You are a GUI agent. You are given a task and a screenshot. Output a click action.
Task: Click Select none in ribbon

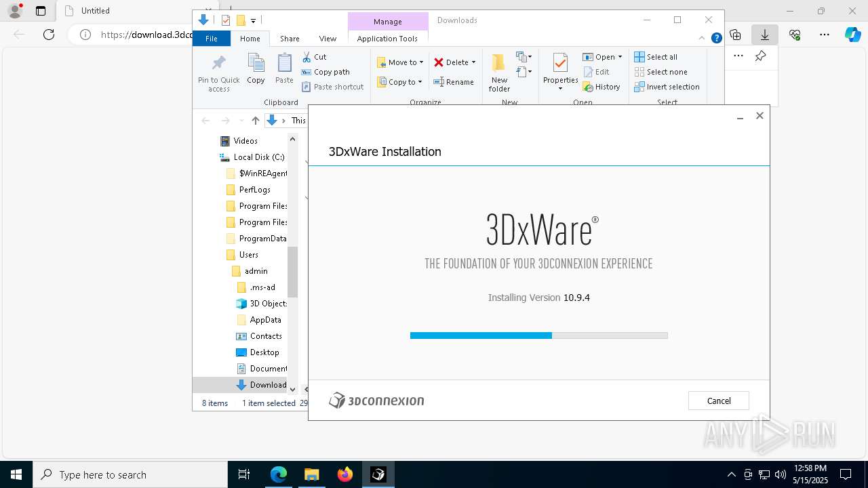pyautogui.click(x=660, y=72)
